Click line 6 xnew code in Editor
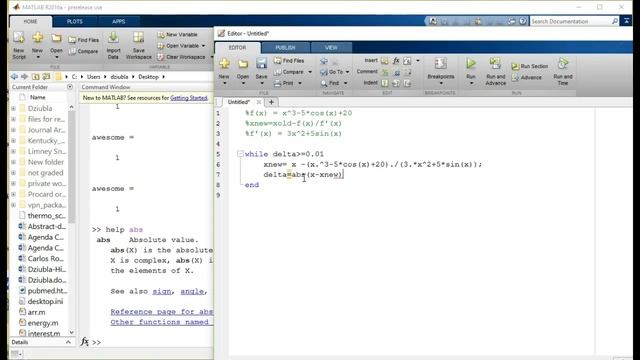Screen dimensions: 640x360 [x=372, y=164]
